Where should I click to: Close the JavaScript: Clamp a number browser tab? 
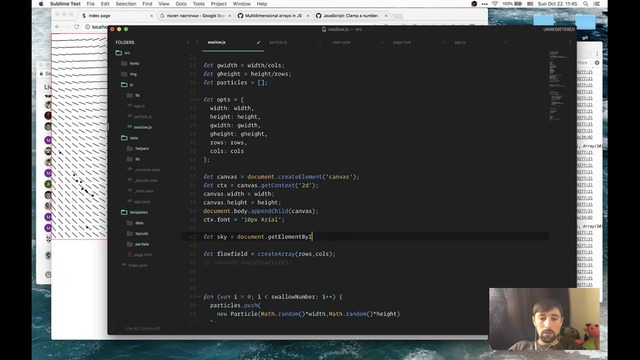(x=386, y=16)
